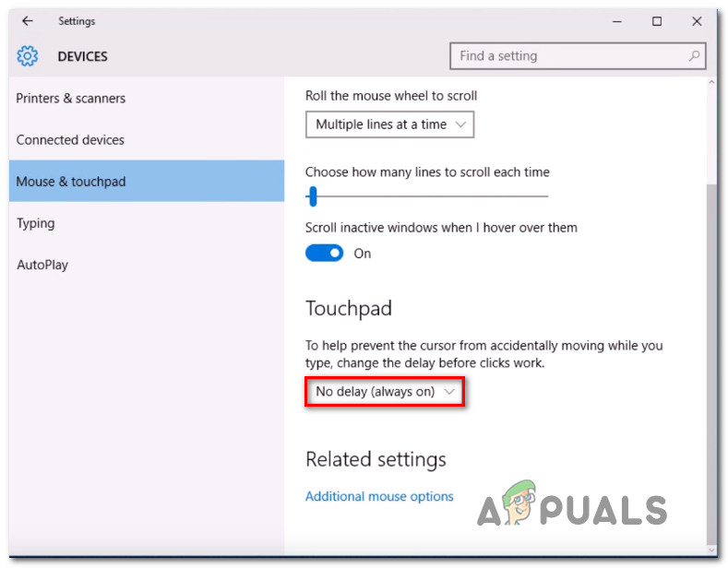Click the lines-to-scroll slider handle
728x568 pixels.
[x=313, y=196]
